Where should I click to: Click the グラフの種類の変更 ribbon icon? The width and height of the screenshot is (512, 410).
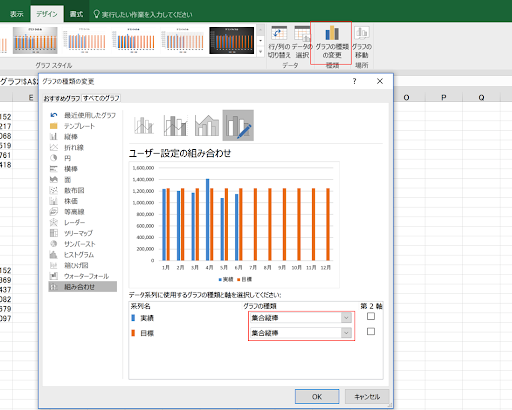click(332, 42)
